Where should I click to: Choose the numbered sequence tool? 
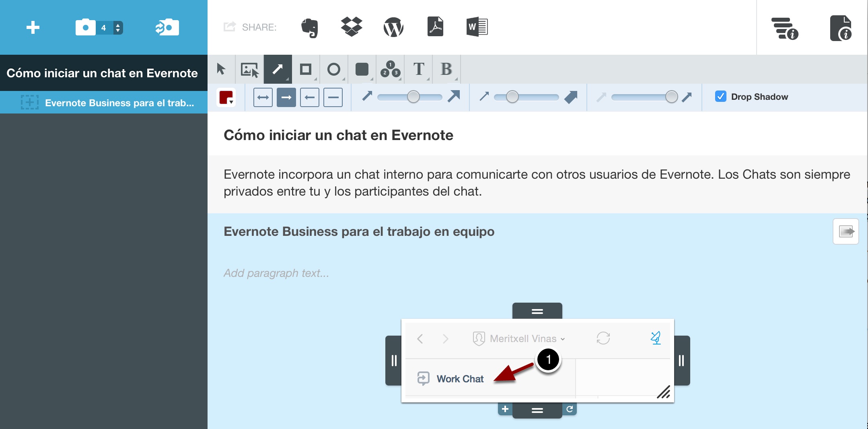point(390,70)
